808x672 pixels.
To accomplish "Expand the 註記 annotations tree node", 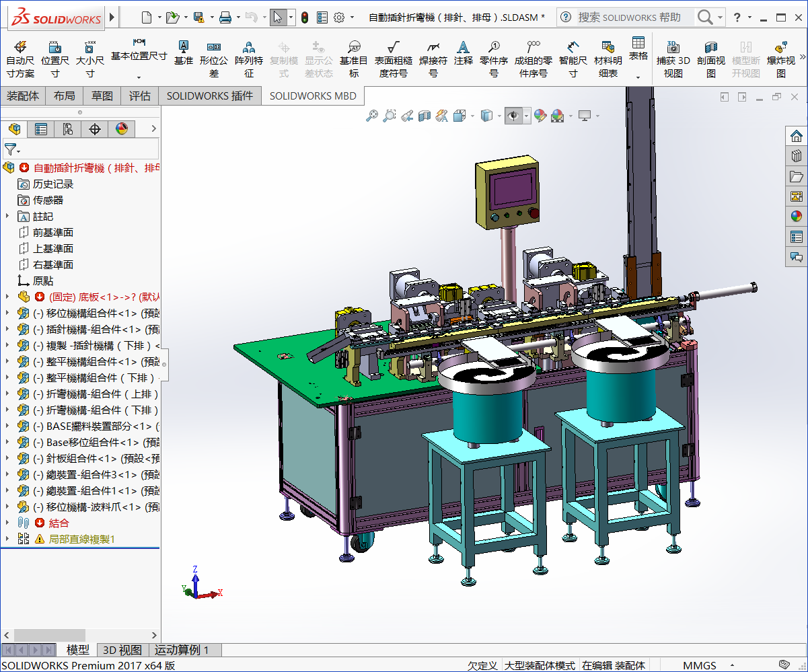I will [7, 216].
